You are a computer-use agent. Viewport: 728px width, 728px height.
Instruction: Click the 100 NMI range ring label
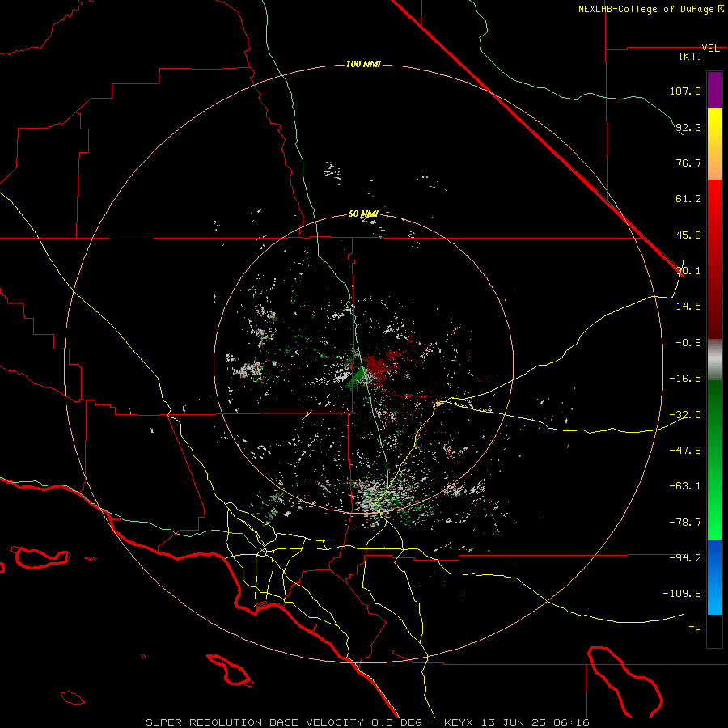click(x=363, y=64)
